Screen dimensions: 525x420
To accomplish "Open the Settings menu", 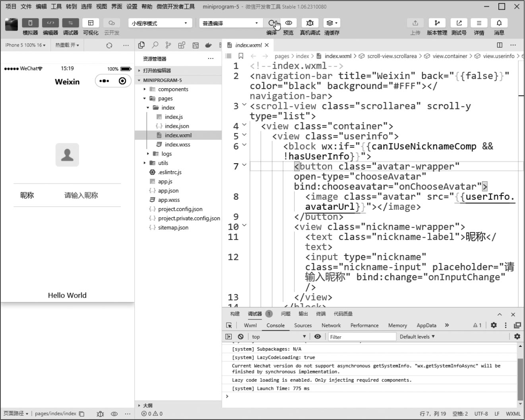I will 132,6.
